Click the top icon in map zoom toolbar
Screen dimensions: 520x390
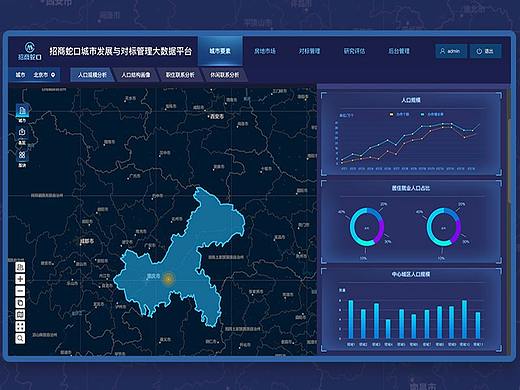tap(20, 267)
